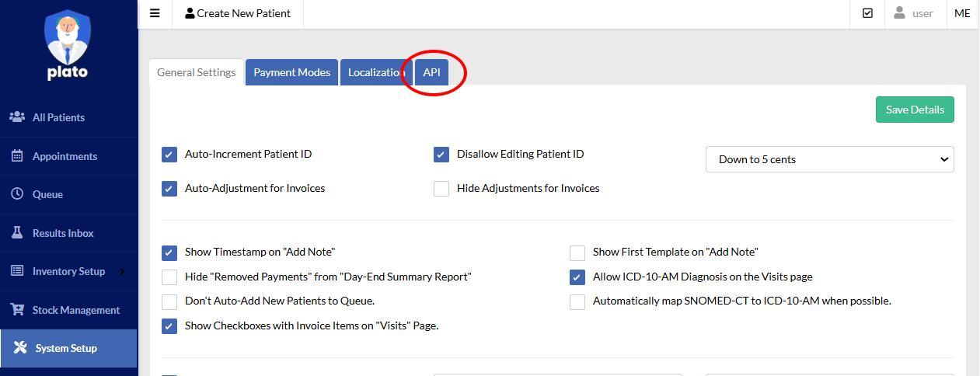The width and height of the screenshot is (980, 376).
Task: Open the API tab
Action: tap(431, 72)
